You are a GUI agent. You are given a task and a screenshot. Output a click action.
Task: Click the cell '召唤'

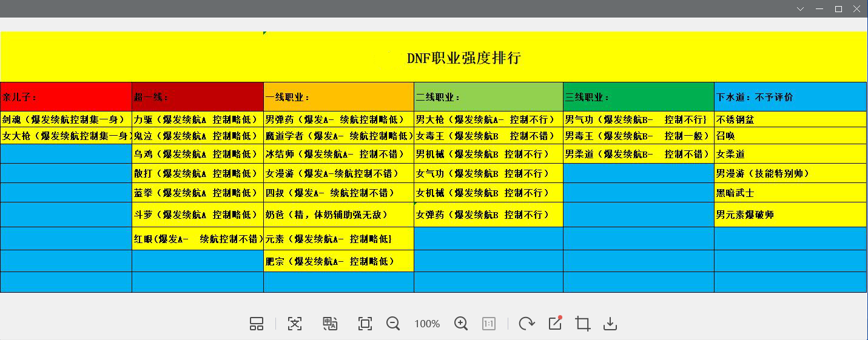pyautogui.click(x=790, y=136)
